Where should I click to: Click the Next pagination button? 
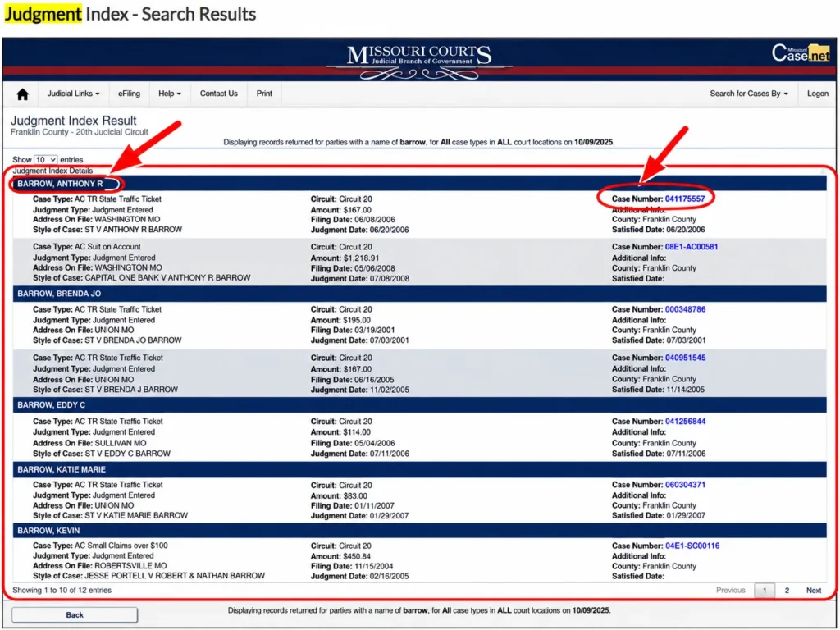(x=813, y=591)
